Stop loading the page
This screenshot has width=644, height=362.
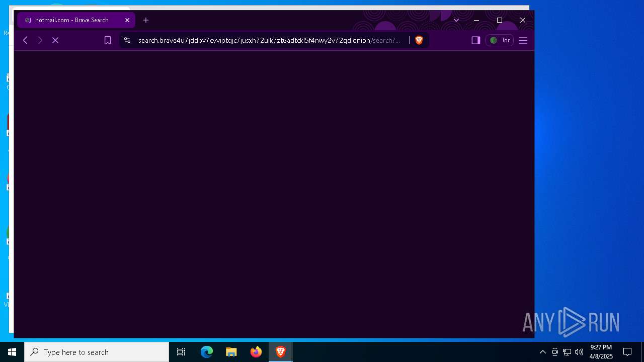tap(55, 40)
